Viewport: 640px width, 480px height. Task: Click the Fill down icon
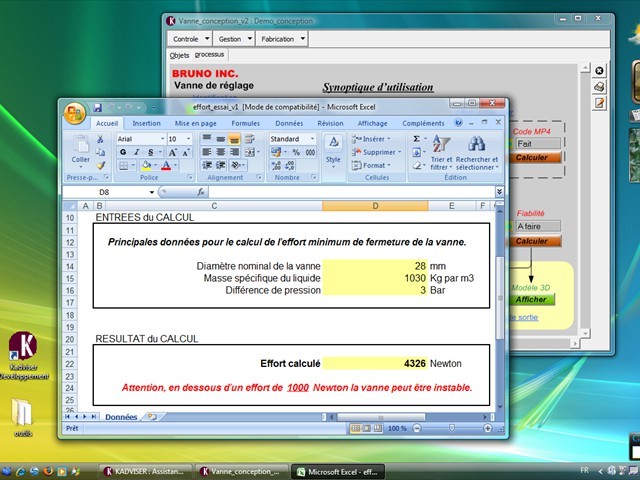419,153
